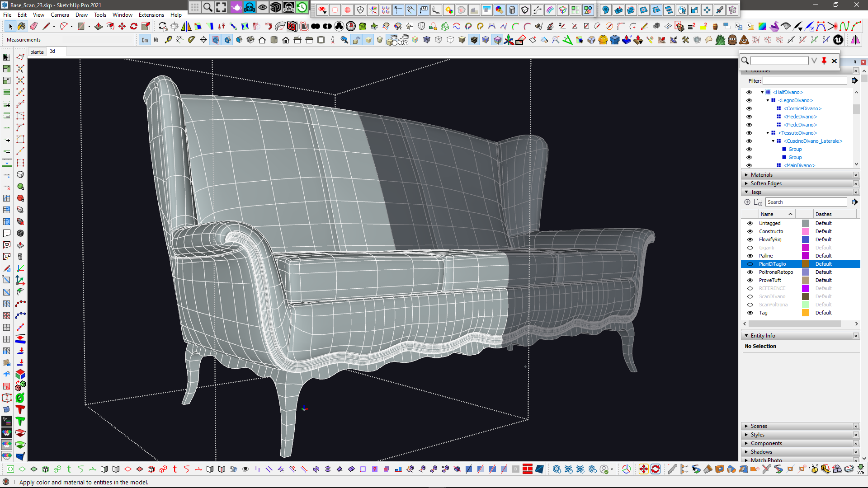Screen dimensions: 868x488
Task: Collapse the TessutoDivano tree node
Action: 768,133
